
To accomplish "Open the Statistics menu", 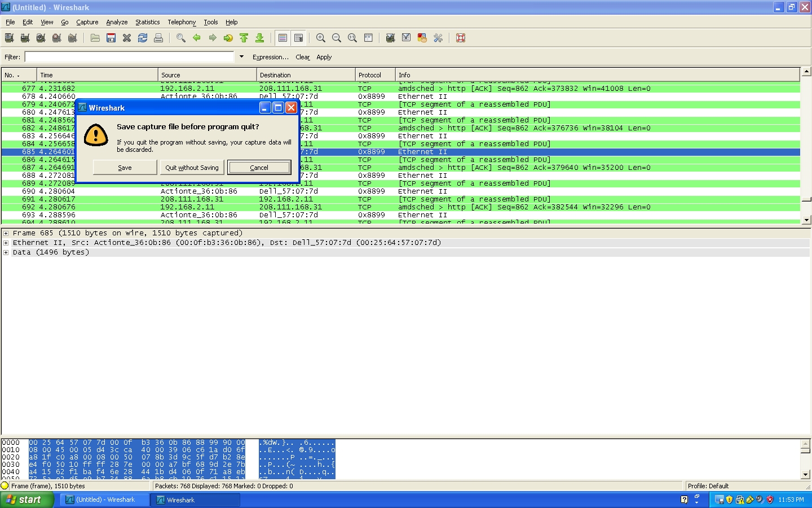I will click(x=148, y=22).
